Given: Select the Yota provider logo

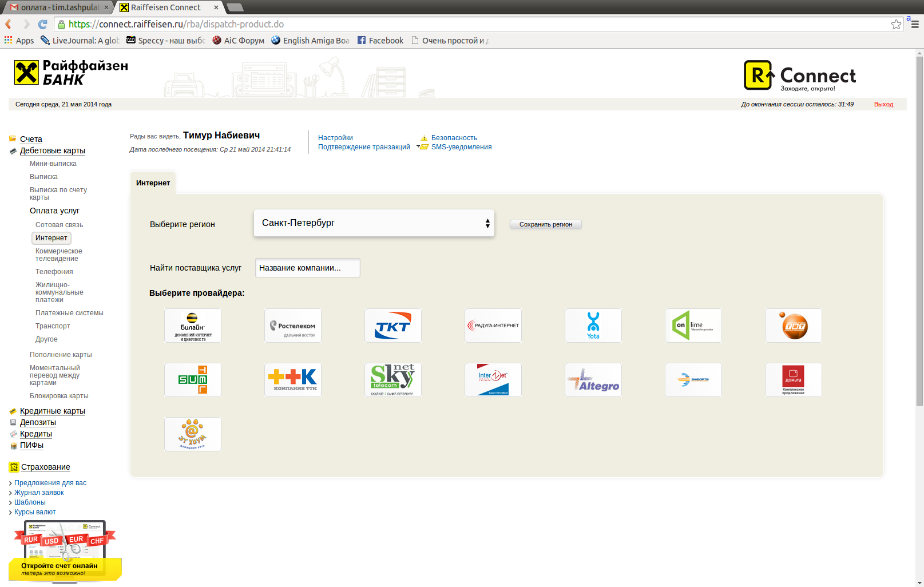Looking at the screenshot, I should tap(593, 326).
